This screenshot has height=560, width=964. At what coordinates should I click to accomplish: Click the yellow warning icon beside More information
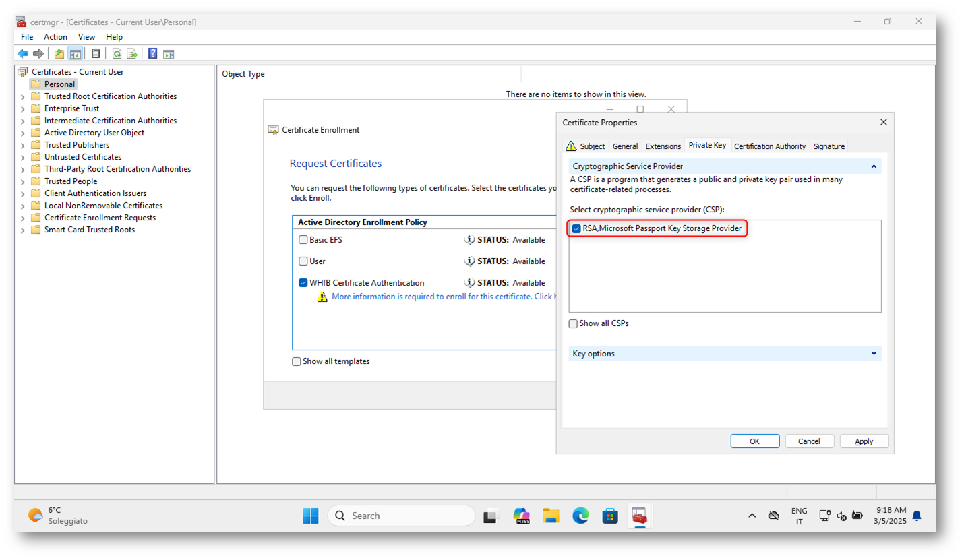(x=322, y=297)
